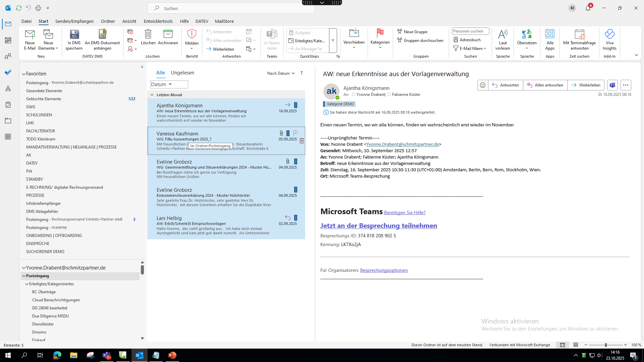Click Weiterleiten in reading pane

pyautogui.click(x=586, y=85)
